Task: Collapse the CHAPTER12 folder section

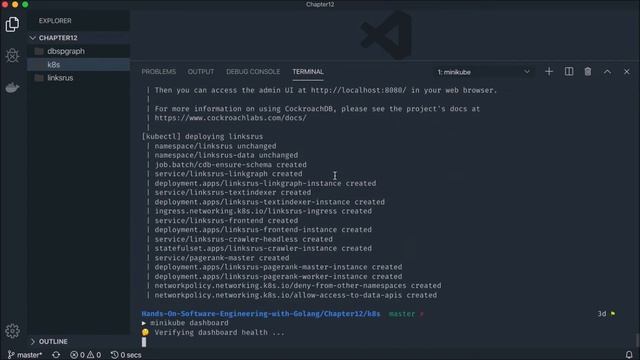Action: [78, 38]
